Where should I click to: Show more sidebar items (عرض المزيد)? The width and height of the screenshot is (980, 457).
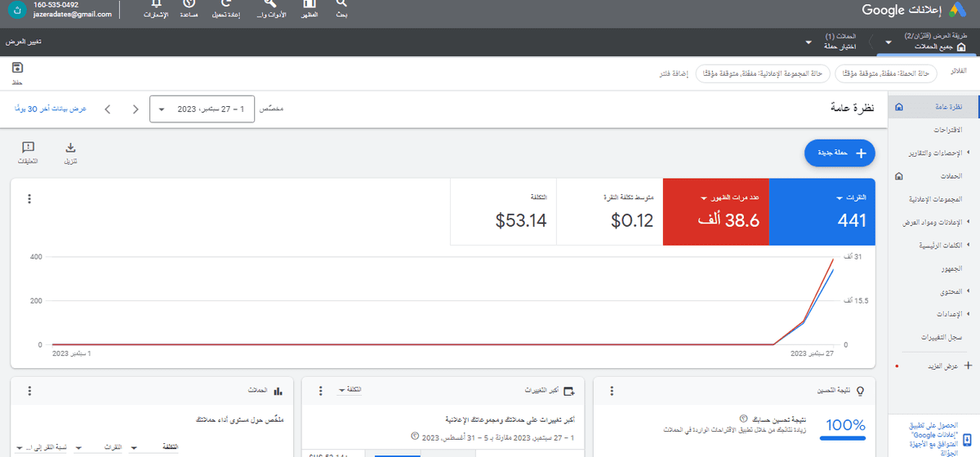942,366
